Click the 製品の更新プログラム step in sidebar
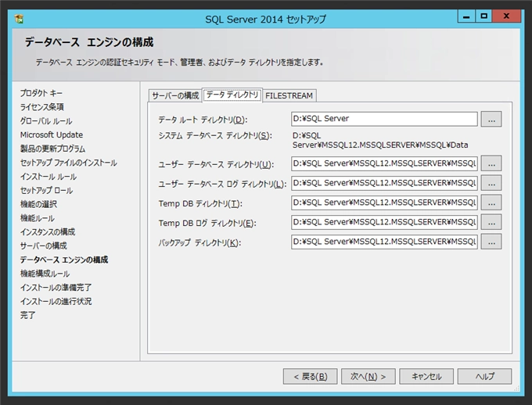This screenshot has width=532, height=405. coord(52,149)
